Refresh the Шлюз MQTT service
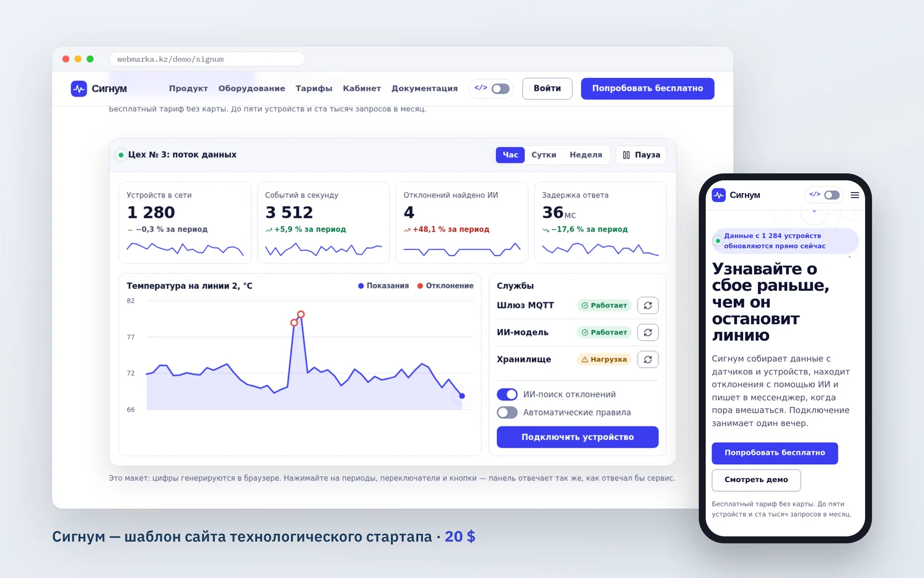The width and height of the screenshot is (924, 578). pyautogui.click(x=648, y=305)
